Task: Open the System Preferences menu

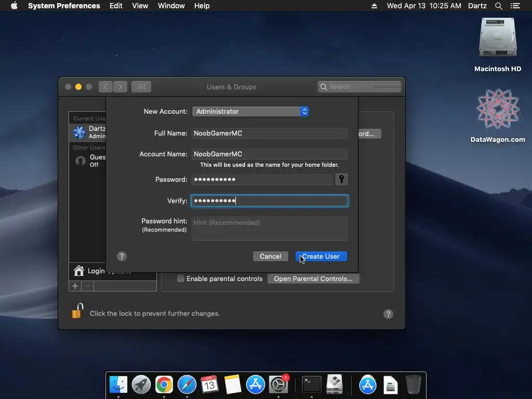Action: click(x=64, y=6)
